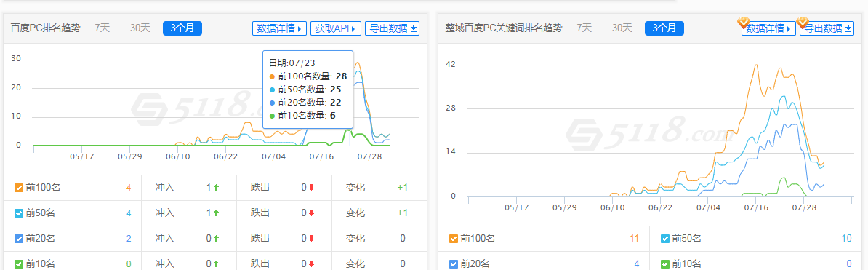
Task: Click light-blue dot for 前50名数量 in tooltip
Action: [272, 90]
